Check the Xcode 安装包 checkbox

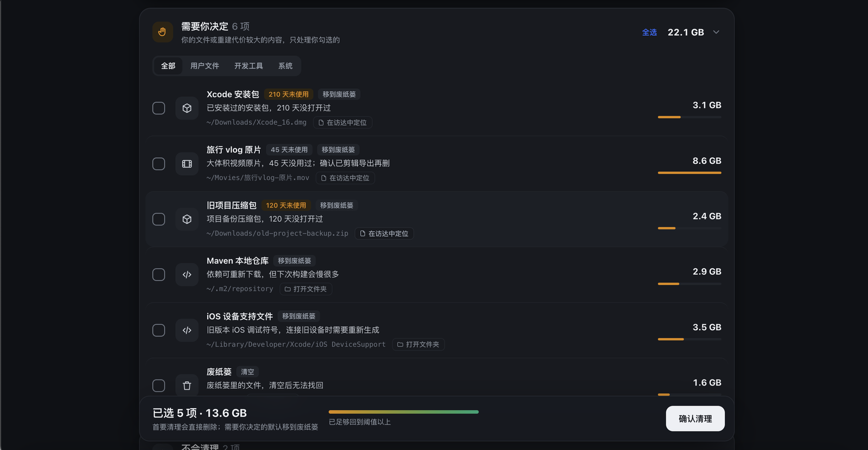coord(159,108)
